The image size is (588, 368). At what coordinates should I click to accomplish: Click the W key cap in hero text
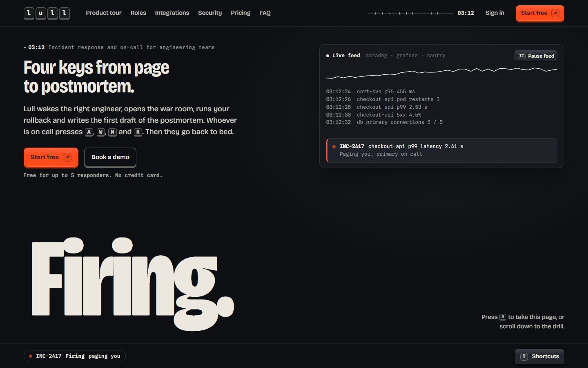101,132
